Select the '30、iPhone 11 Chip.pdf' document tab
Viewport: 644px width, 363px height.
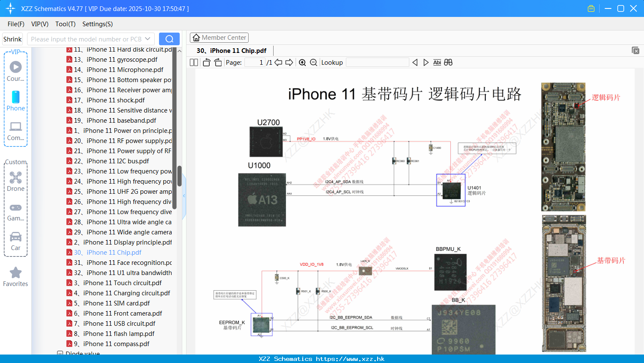(232, 51)
